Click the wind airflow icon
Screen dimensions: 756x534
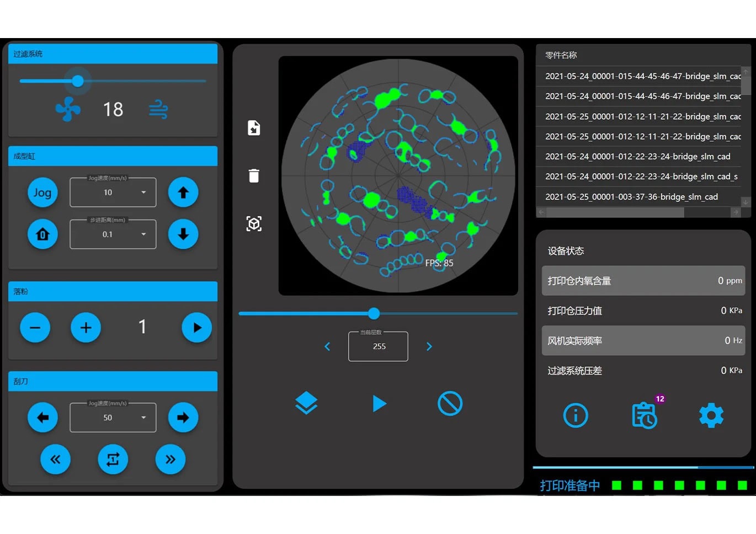coord(158,109)
